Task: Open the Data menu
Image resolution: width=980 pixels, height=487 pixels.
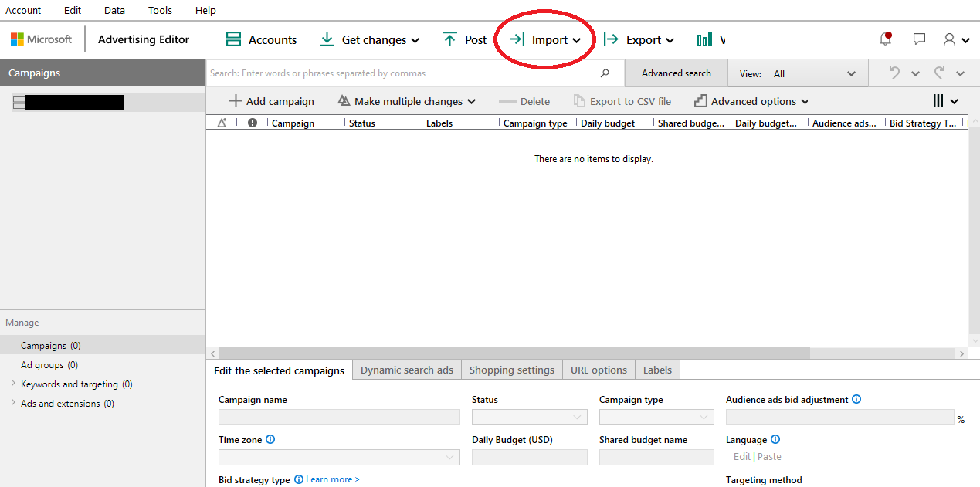Action: (x=114, y=11)
